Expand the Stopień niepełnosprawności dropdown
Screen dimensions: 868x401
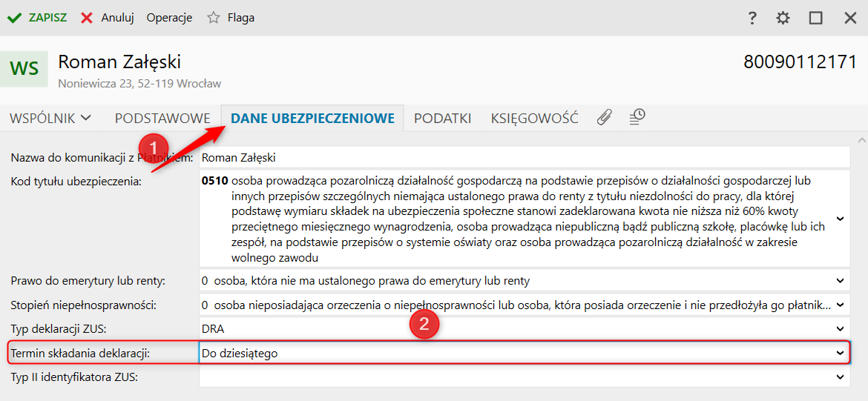pyautogui.click(x=840, y=305)
